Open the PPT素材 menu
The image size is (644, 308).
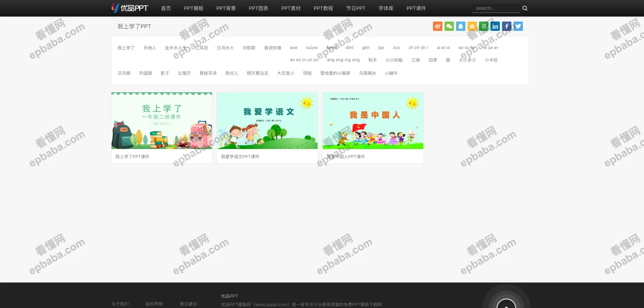pos(291,8)
